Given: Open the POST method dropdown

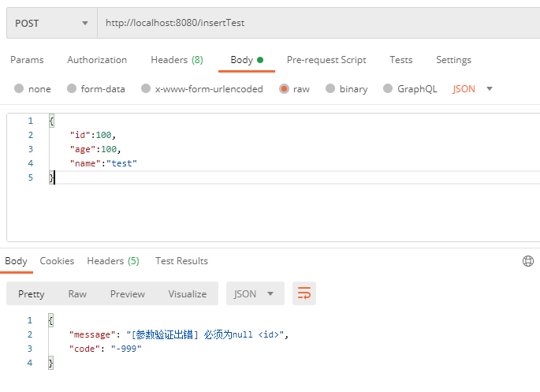Looking at the screenshot, I should point(52,23).
